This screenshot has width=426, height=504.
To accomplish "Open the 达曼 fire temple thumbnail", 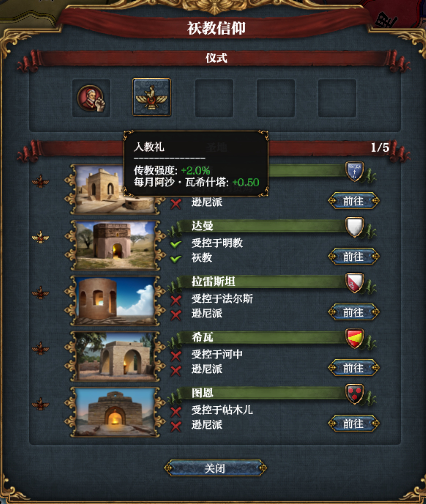I will 115,245.
